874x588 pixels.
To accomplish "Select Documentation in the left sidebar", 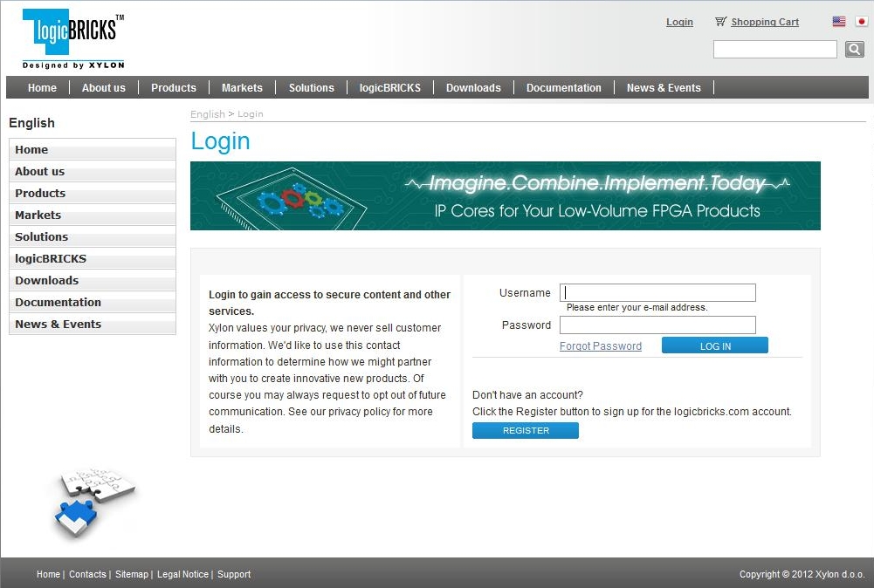I will (x=93, y=302).
